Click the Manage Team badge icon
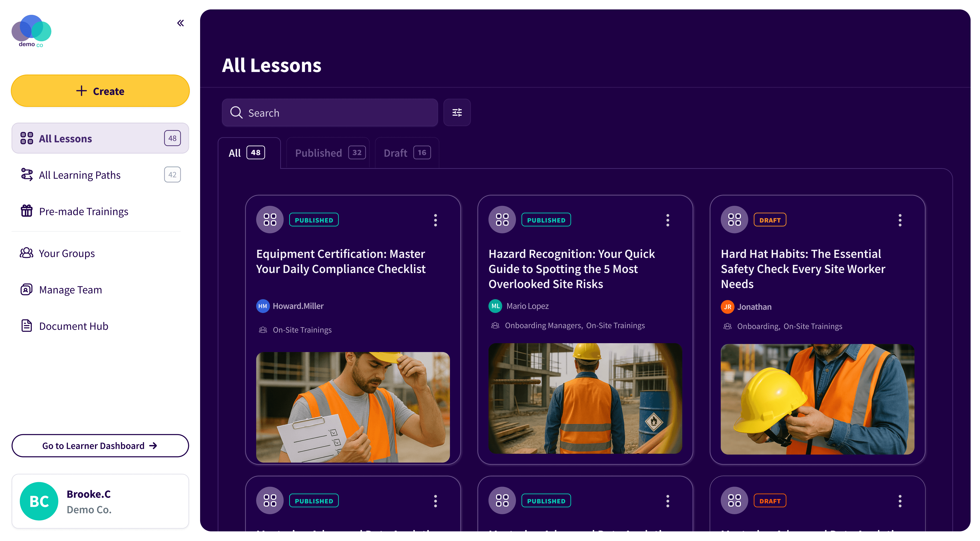The image size is (980, 541). point(27,290)
